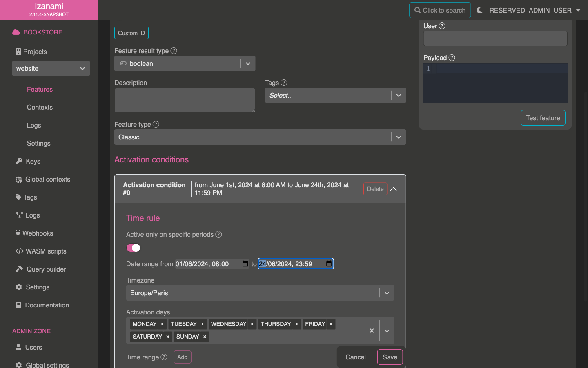Open calendar picker for end date
This screenshot has width=588, height=368.
329,264
